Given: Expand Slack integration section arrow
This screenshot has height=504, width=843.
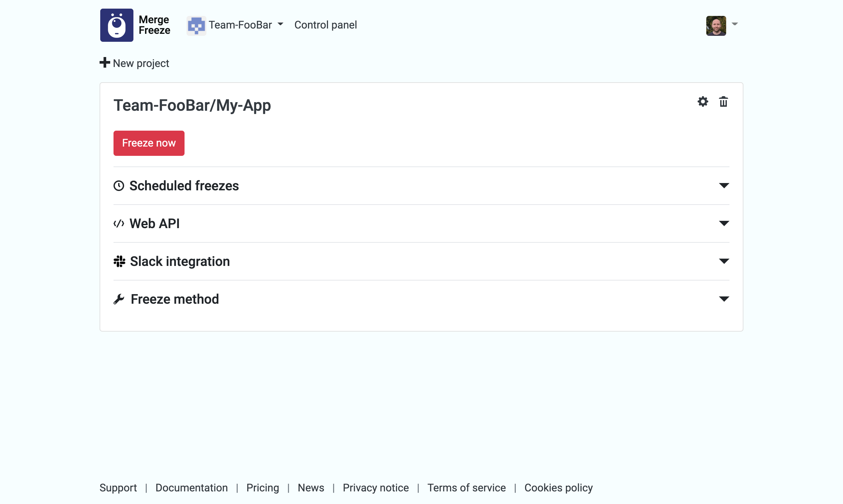Looking at the screenshot, I should (724, 261).
